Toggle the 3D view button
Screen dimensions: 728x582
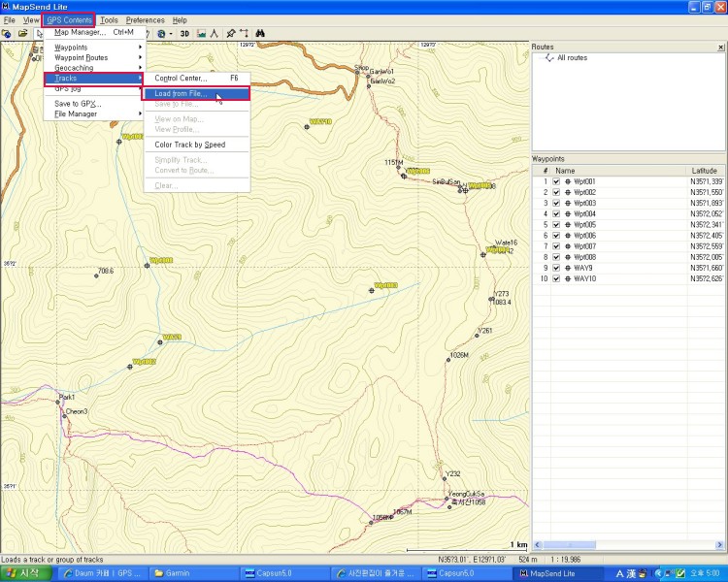pyautogui.click(x=184, y=33)
